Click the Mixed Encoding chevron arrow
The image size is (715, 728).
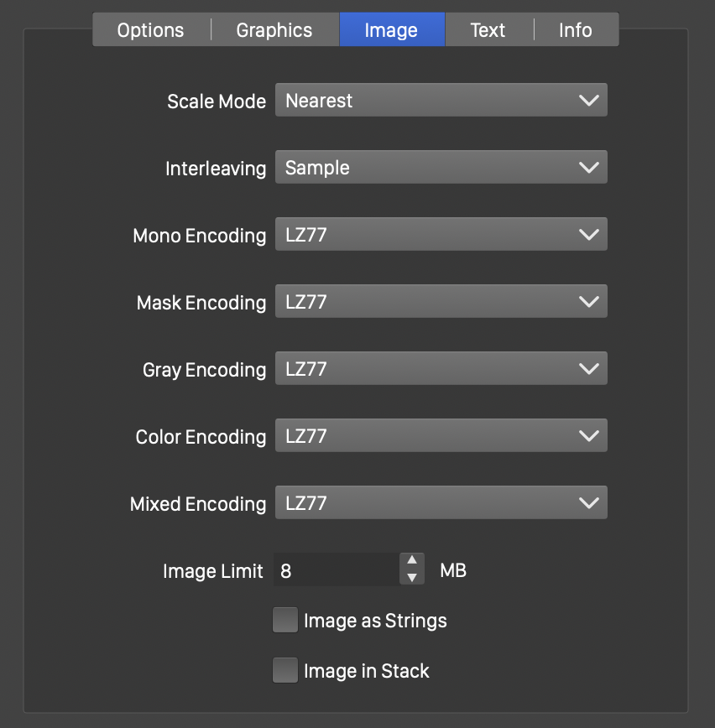pyautogui.click(x=589, y=503)
